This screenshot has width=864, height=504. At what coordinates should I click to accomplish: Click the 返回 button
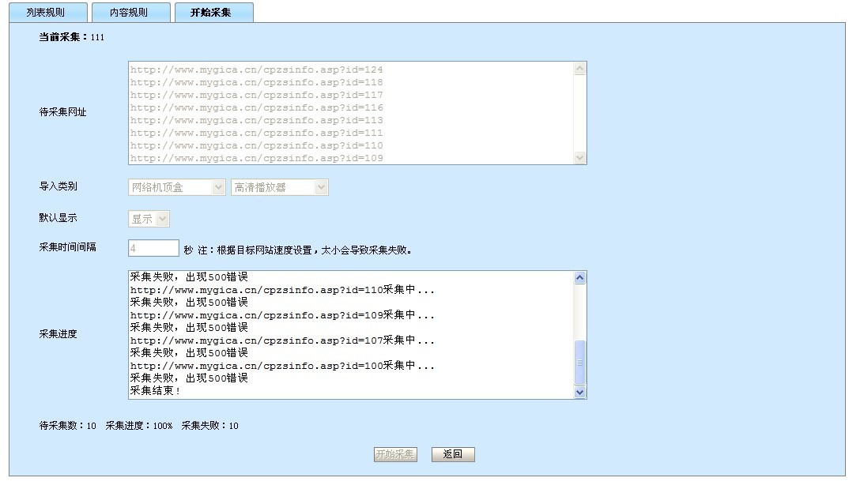(453, 454)
